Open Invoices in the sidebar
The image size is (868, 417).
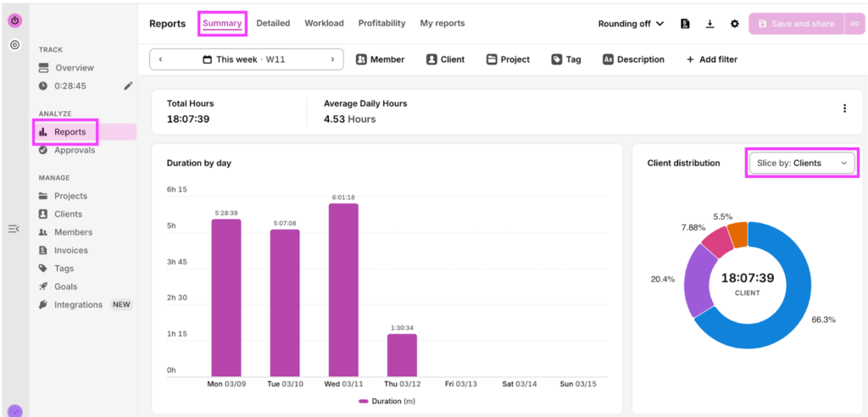tap(70, 250)
